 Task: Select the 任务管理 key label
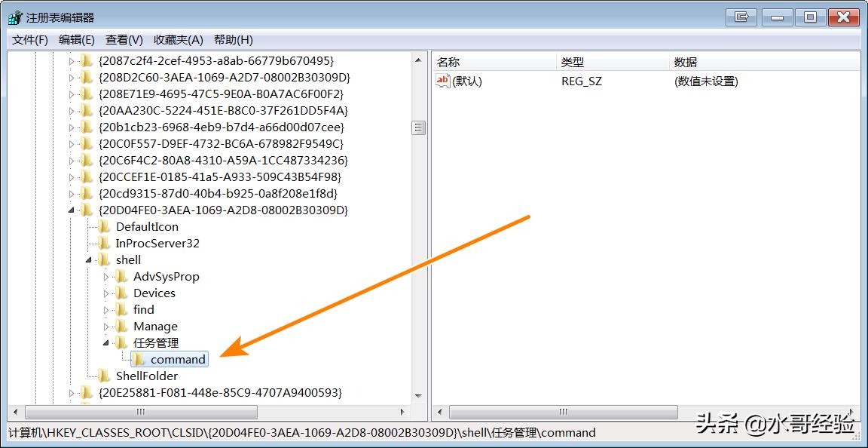click(156, 343)
